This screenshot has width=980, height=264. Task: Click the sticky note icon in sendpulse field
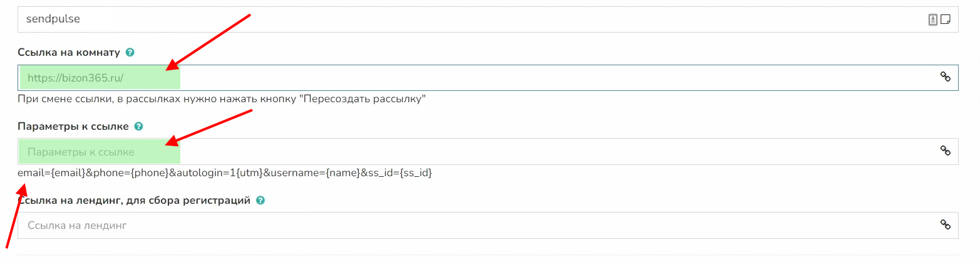[946, 19]
